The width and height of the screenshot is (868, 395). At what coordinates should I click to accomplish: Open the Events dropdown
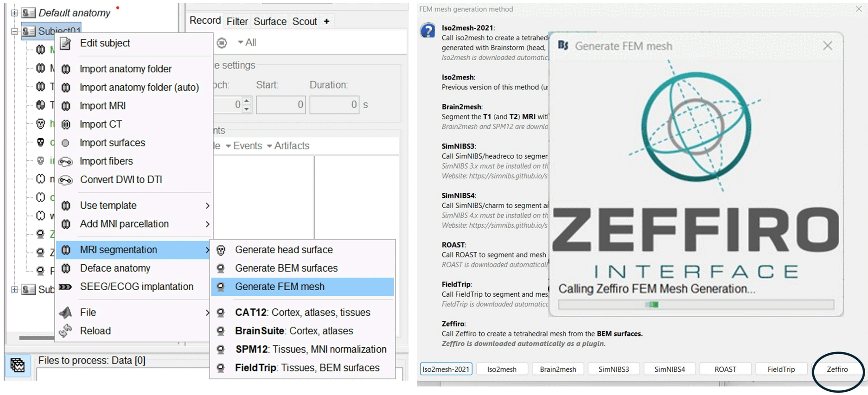click(243, 146)
